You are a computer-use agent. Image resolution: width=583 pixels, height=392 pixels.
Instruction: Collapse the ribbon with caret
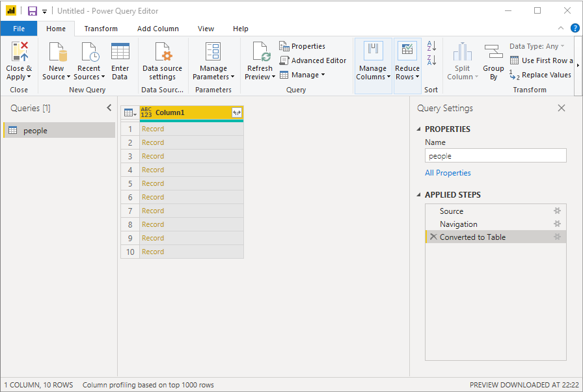pos(561,28)
